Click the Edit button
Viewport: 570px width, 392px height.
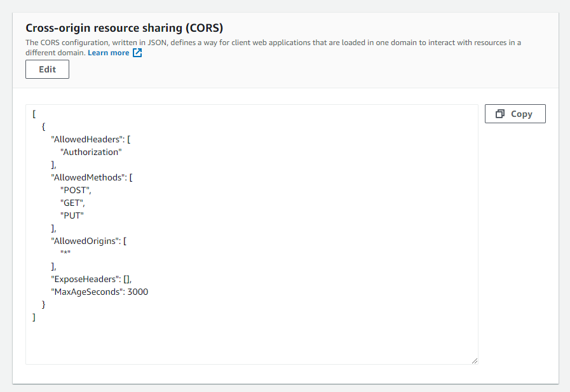coord(47,69)
